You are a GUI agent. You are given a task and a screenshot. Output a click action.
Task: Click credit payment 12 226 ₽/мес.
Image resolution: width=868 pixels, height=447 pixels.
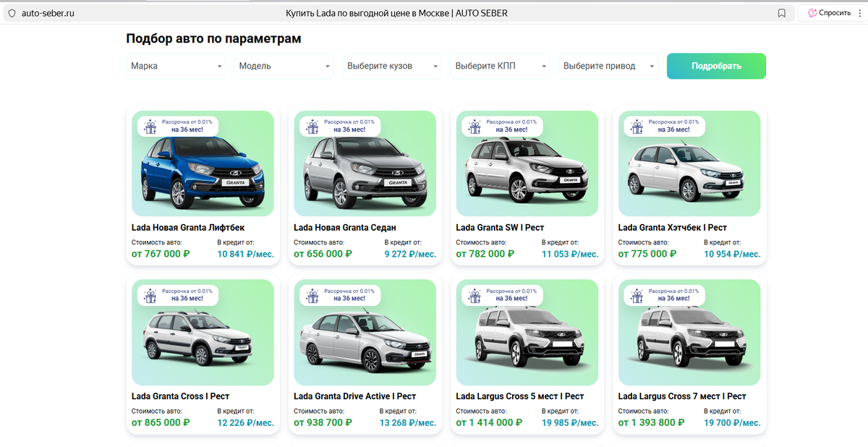tap(246, 422)
